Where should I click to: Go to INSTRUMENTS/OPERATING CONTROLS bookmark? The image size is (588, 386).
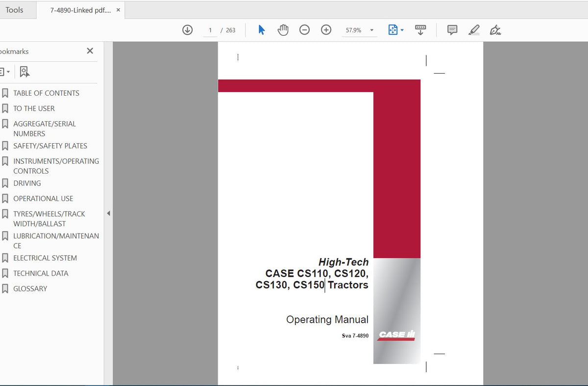[56, 166]
